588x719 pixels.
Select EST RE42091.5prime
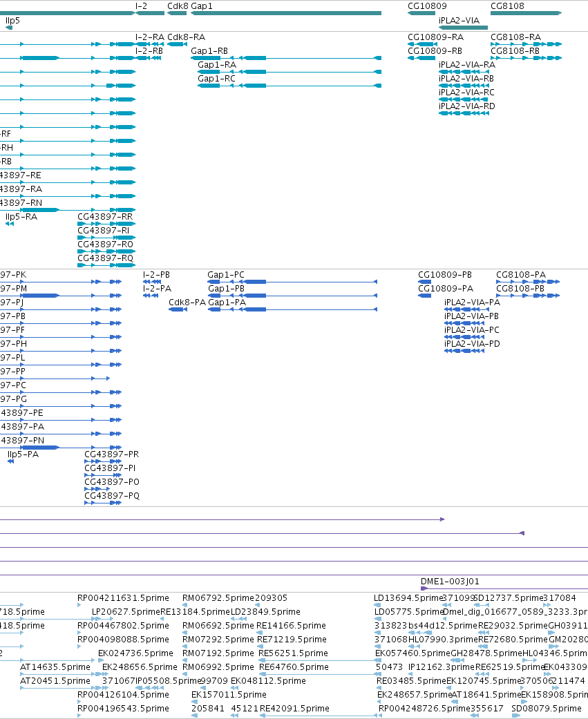point(294,709)
